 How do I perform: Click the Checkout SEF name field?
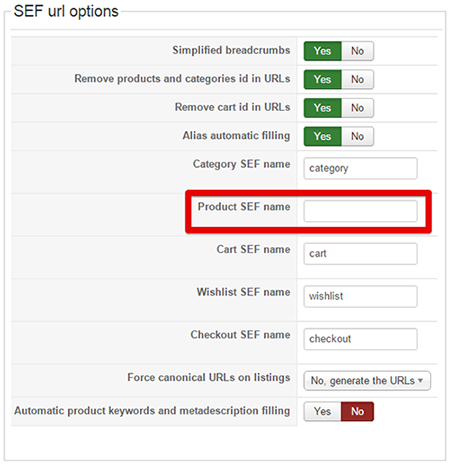(360, 339)
